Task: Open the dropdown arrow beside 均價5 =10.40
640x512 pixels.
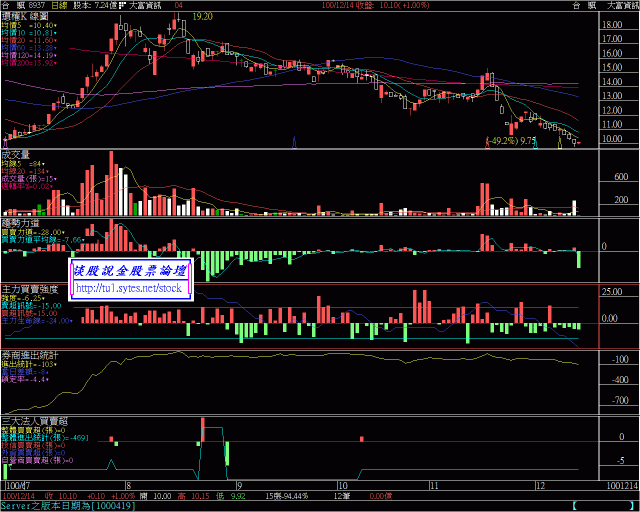Action: point(55,26)
